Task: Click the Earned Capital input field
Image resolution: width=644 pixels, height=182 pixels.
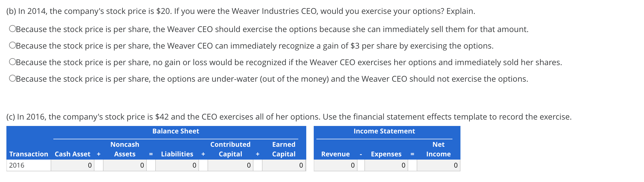Action: pyautogui.click(x=283, y=165)
